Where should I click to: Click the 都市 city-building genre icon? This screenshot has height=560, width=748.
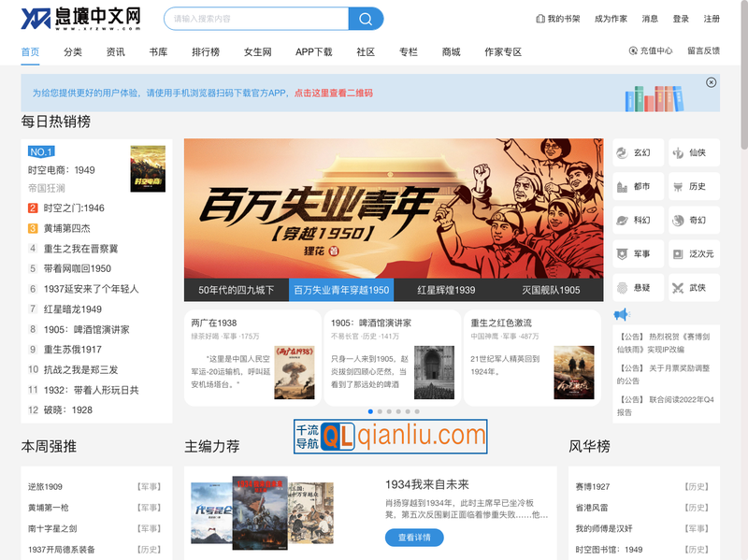[622, 186]
